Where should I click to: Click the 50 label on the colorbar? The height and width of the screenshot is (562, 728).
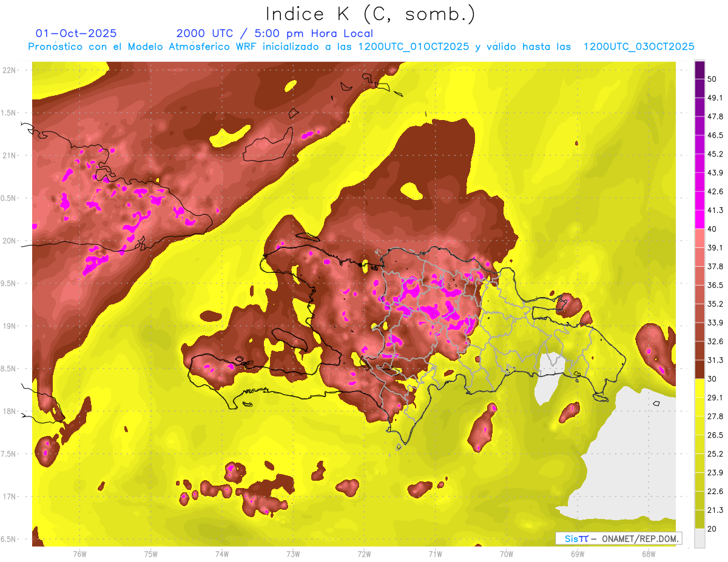712,79
